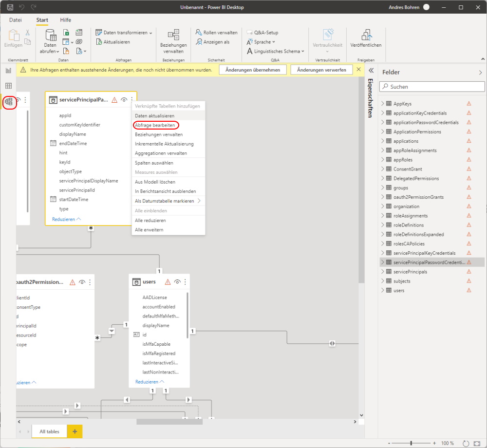
Task: Toggle visibility eye on users table card
Action: [177, 282]
